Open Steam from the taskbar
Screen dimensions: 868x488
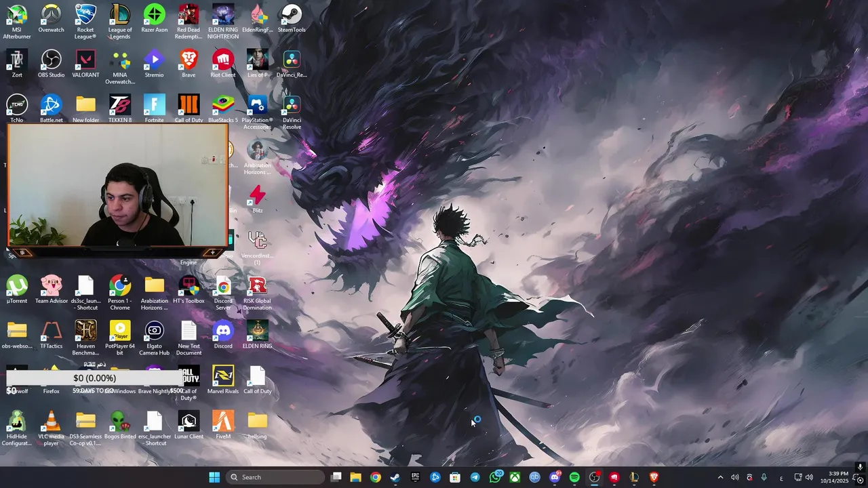(395, 477)
